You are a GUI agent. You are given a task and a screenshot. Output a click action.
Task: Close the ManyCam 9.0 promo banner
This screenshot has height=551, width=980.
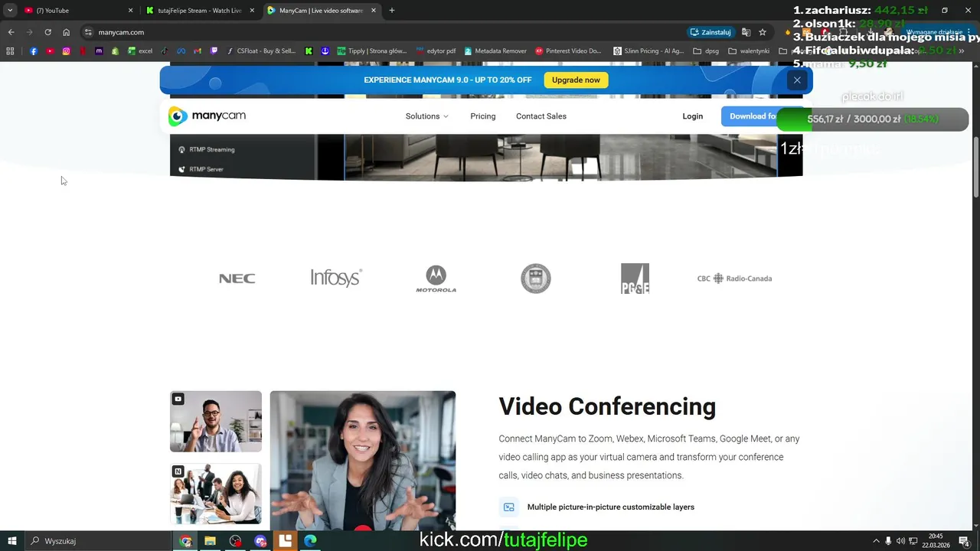[x=797, y=80]
